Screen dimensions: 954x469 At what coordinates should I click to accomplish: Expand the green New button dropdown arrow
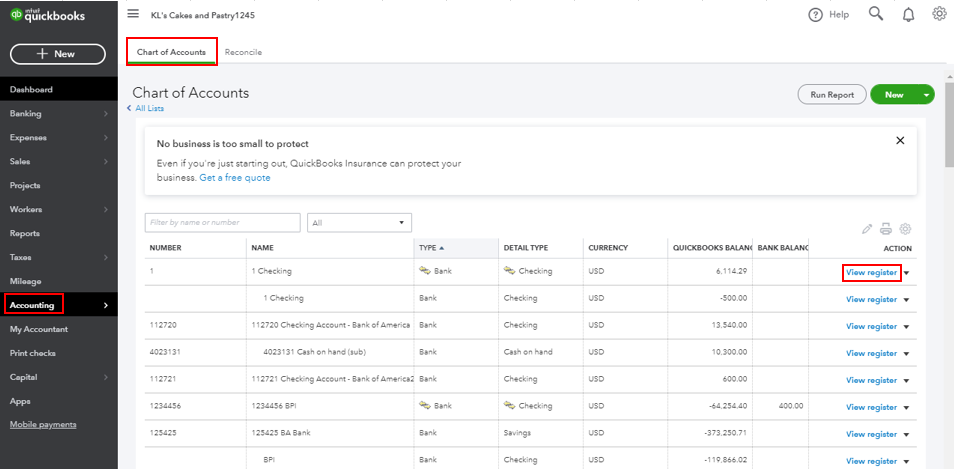click(x=927, y=95)
